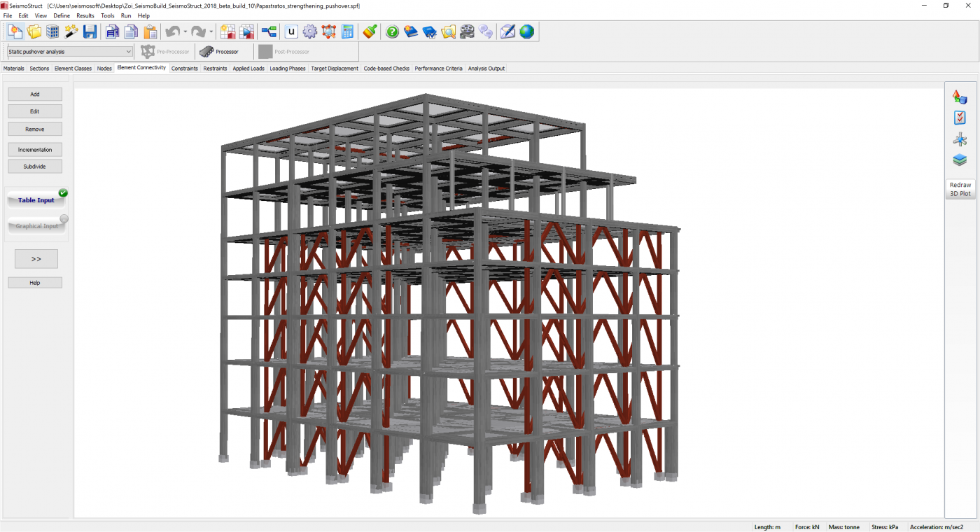Screen dimensions: 980x532
Task: Switch to the Loading Phases tab
Action: point(288,69)
